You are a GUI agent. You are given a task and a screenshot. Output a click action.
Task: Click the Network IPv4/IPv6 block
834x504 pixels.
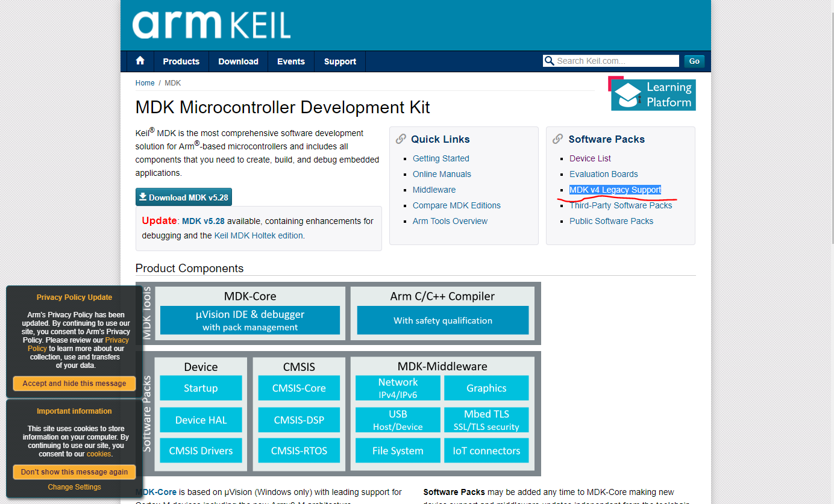[398, 388]
